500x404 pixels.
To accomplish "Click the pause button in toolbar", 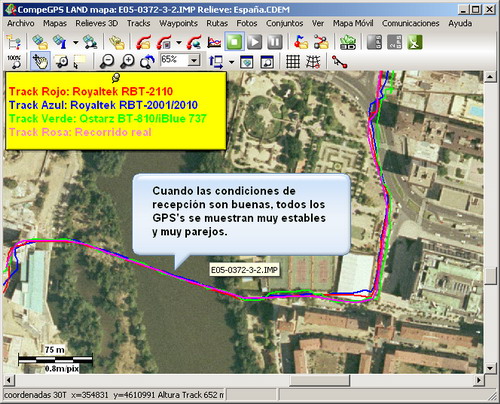I will pos(275,42).
